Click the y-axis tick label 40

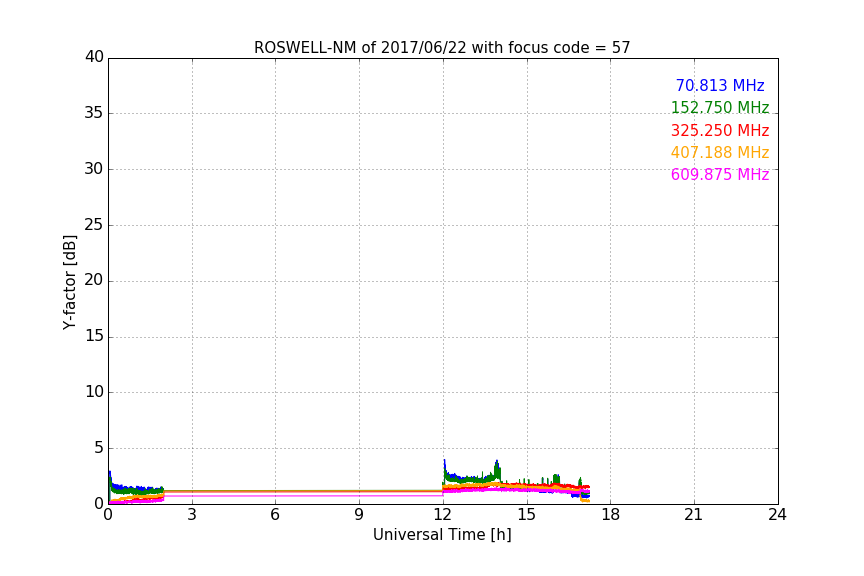94,57
